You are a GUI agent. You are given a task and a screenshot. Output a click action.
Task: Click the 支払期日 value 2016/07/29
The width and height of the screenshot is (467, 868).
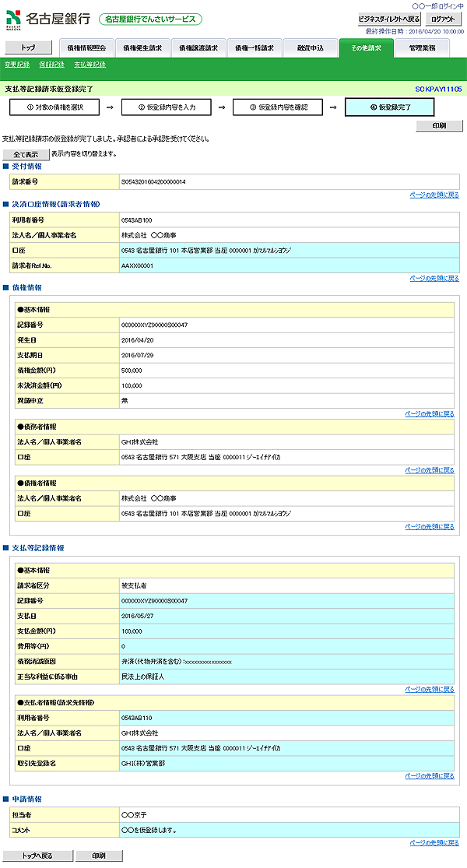(137, 356)
